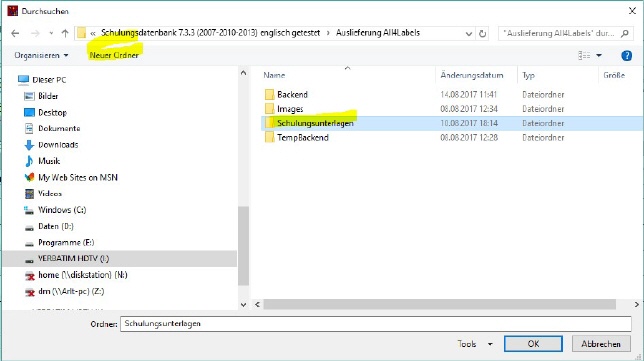Confirm selection with OK button
The image size is (644, 361).
click(533, 344)
